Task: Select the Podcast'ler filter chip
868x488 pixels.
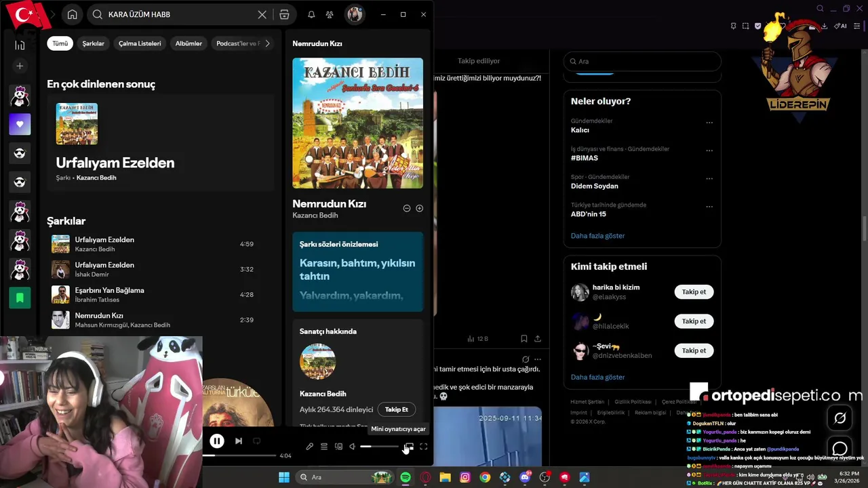Action: [x=237, y=43]
